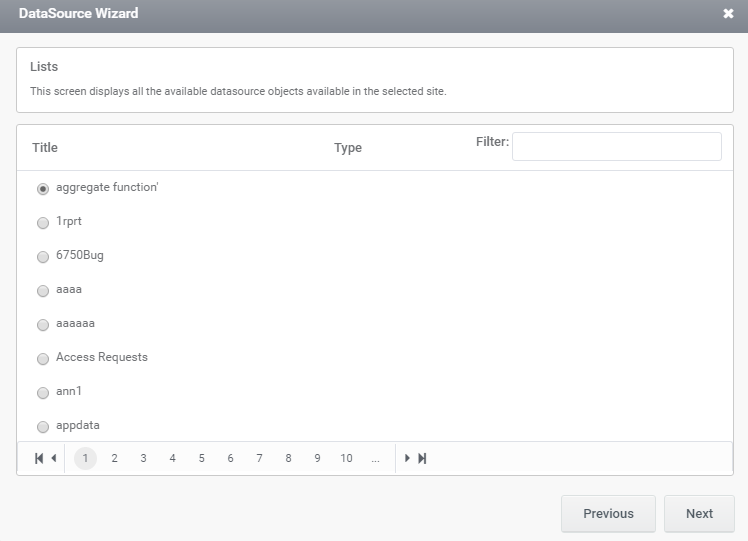Navigate to page 8

coord(288,458)
